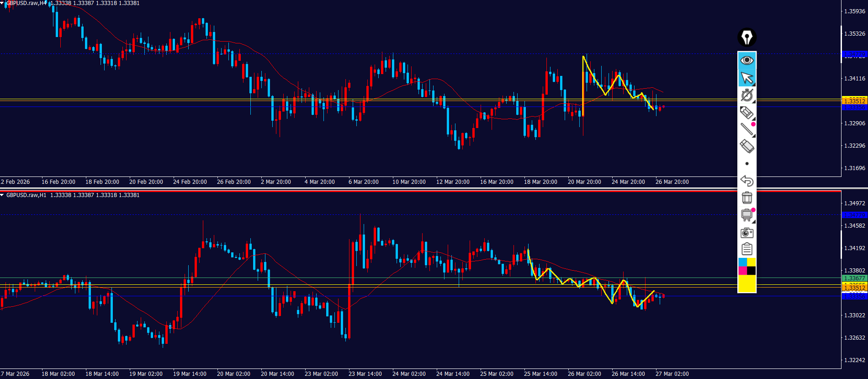The image size is (868, 379).
Task: Pick the black color swatch
Action: (x=752, y=271)
